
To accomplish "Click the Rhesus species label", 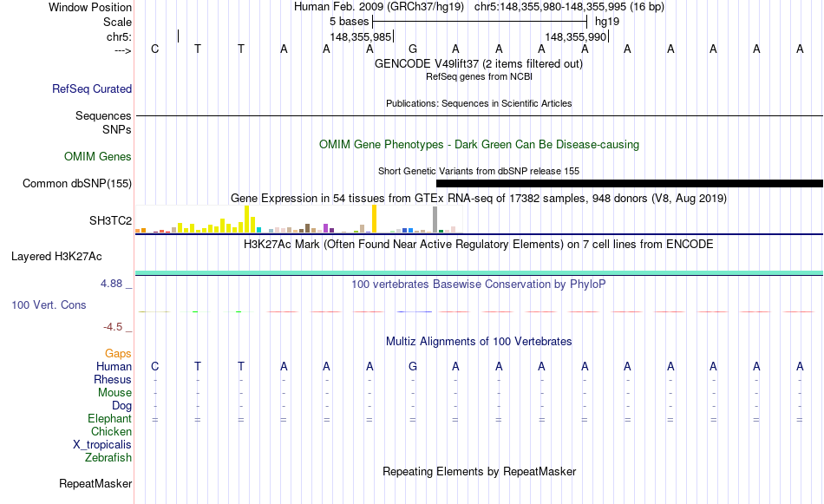I will coord(113,379).
